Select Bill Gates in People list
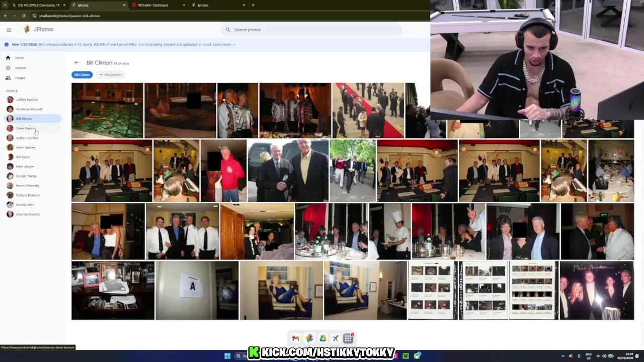The width and height of the screenshot is (644, 362). [32, 157]
